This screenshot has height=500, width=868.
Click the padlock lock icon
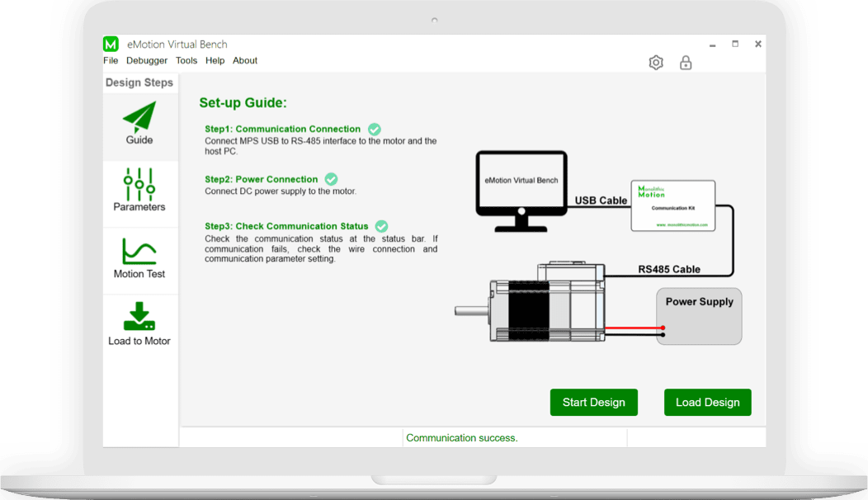click(686, 63)
